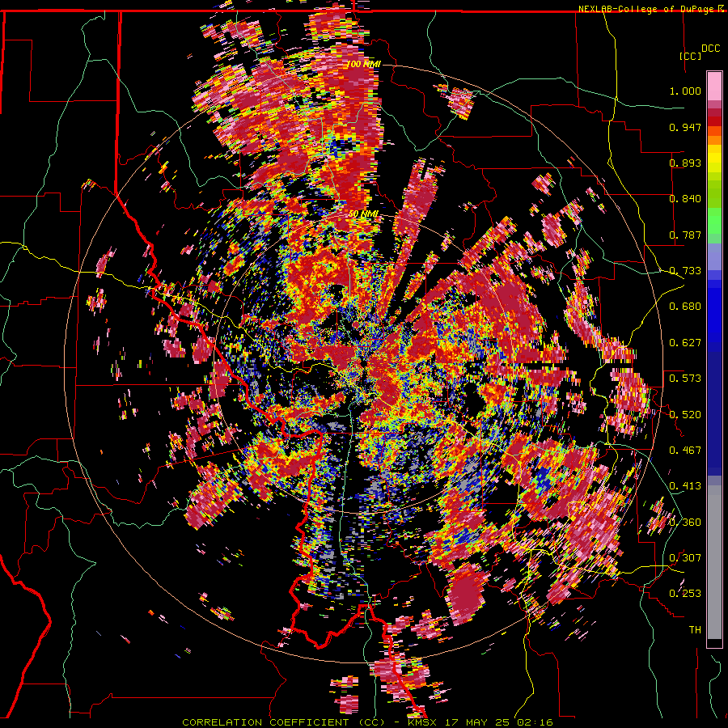
Task: Select the 1.000 legend value
Action: pyautogui.click(x=685, y=91)
